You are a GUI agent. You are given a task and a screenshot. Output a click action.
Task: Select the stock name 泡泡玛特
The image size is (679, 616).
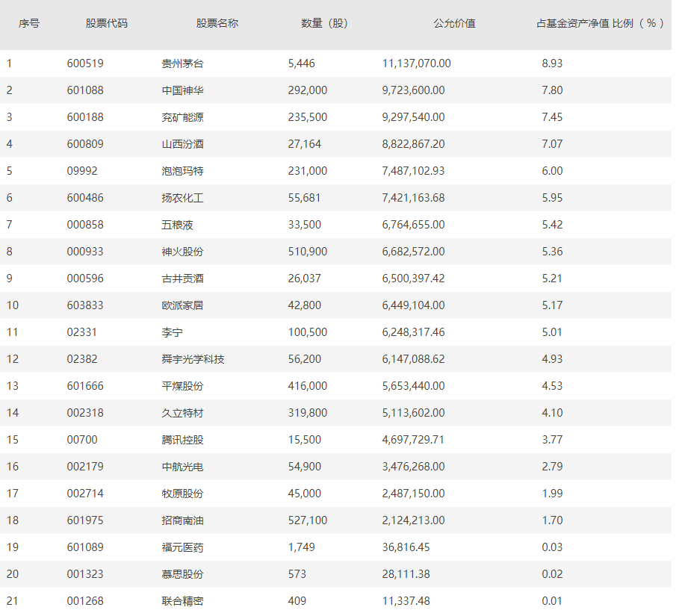pos(182,171)
